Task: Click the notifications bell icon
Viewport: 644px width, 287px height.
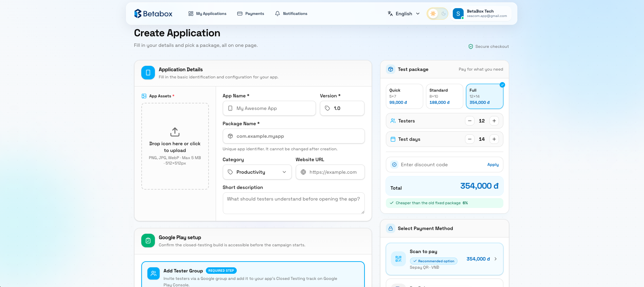Action: [x=278, y=14]
